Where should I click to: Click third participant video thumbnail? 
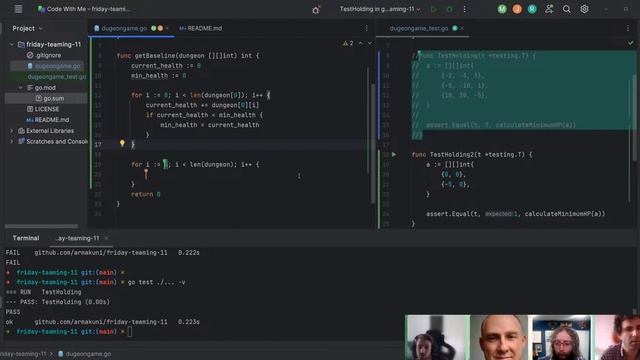pos(561,337)
